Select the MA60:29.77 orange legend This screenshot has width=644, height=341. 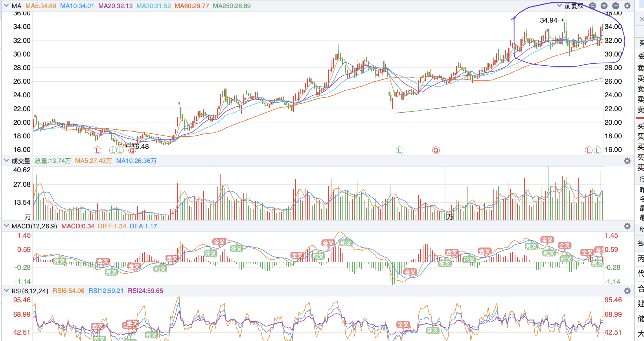click(x=192, y=6)
